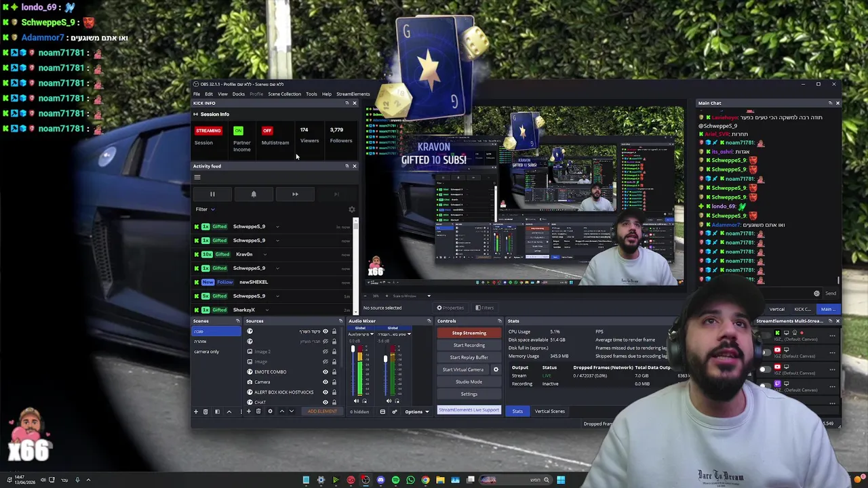This screenshot has width=868, height=488.
Task: Switch to the Stats tab
Action: point(517,411)
